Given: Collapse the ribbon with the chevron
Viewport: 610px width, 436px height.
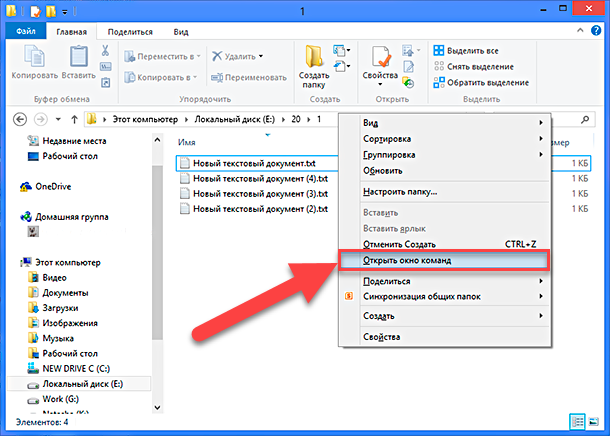Looking at the screenshot, I should (580, 30).
